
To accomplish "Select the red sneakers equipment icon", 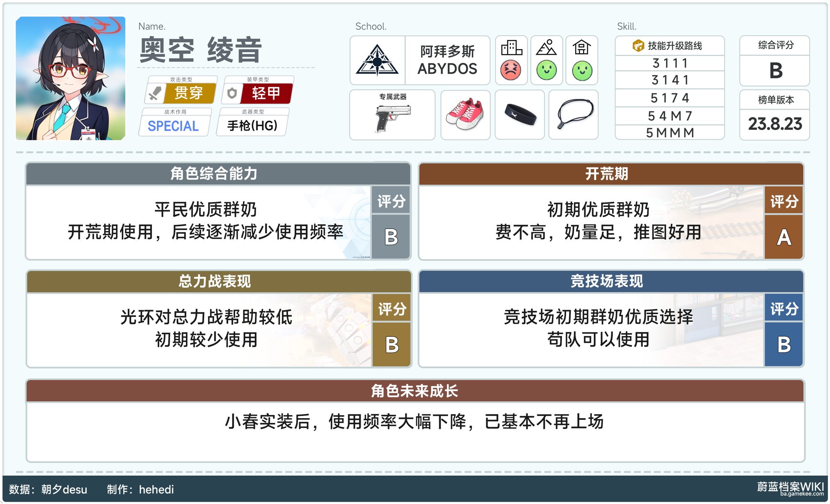I will pos(465,115).
